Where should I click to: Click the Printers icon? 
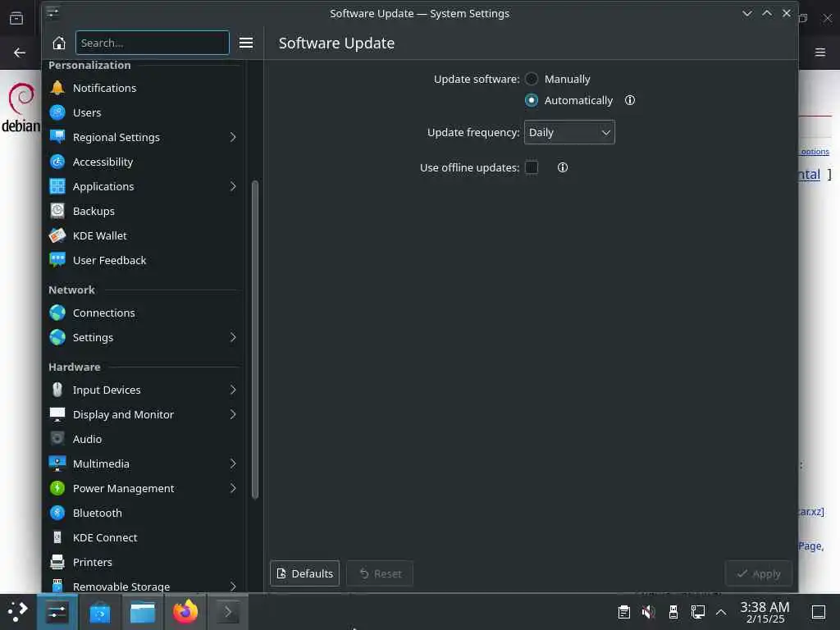point(57,563)
